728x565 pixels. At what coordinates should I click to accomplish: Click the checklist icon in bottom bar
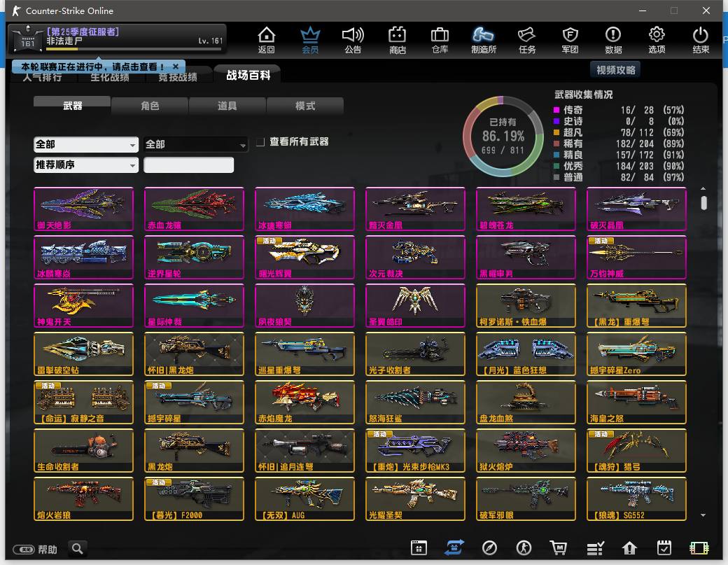[595, 548]
